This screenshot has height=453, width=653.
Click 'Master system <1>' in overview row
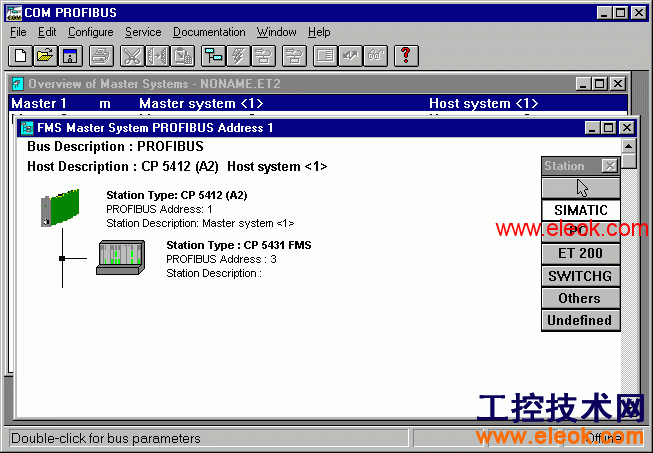tap(201, 103)
